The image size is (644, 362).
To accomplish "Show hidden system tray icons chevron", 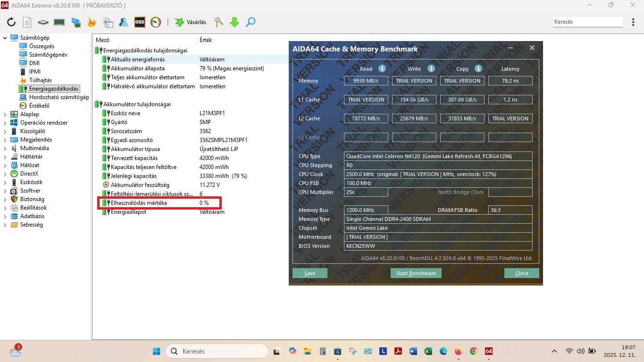I will 554,351.
